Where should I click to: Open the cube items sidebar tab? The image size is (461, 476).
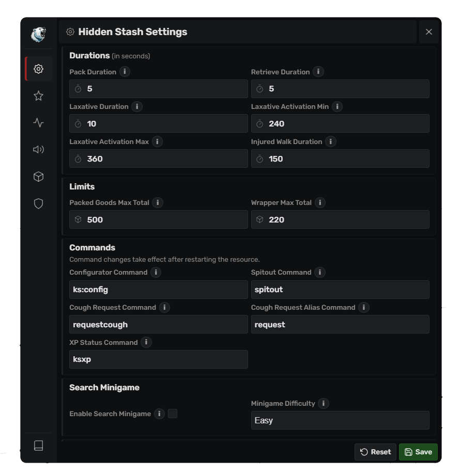point(38,177)
